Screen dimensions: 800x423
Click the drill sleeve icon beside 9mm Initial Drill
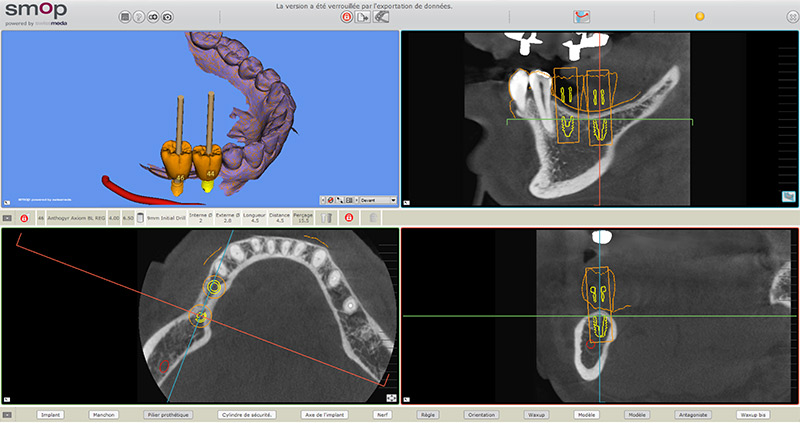pos(140,216)
